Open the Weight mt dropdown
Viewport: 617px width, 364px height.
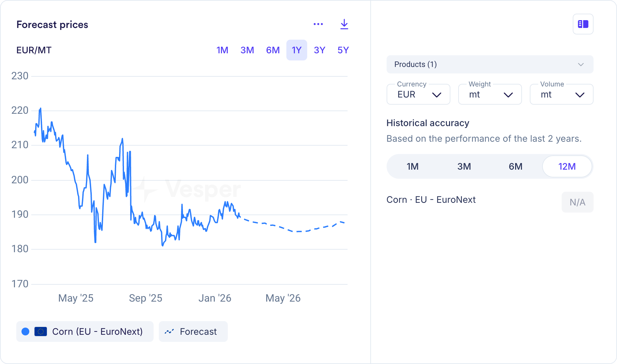point(490,95)
